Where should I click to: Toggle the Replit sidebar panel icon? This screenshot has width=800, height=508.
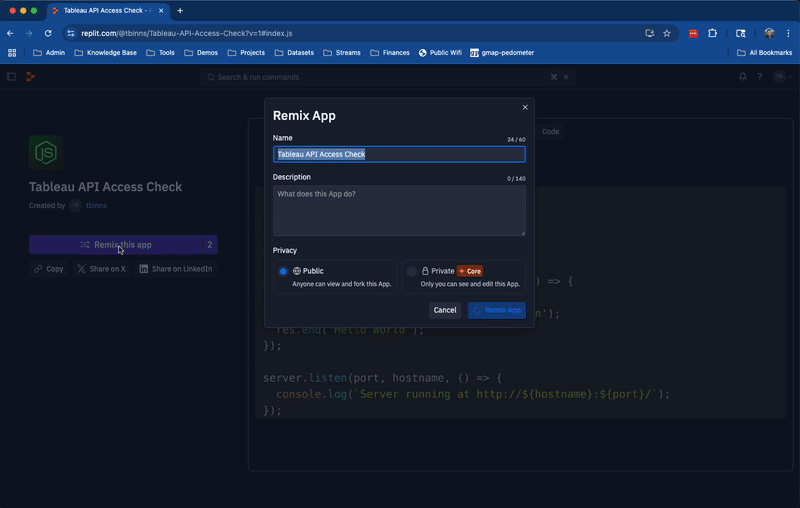11,77
